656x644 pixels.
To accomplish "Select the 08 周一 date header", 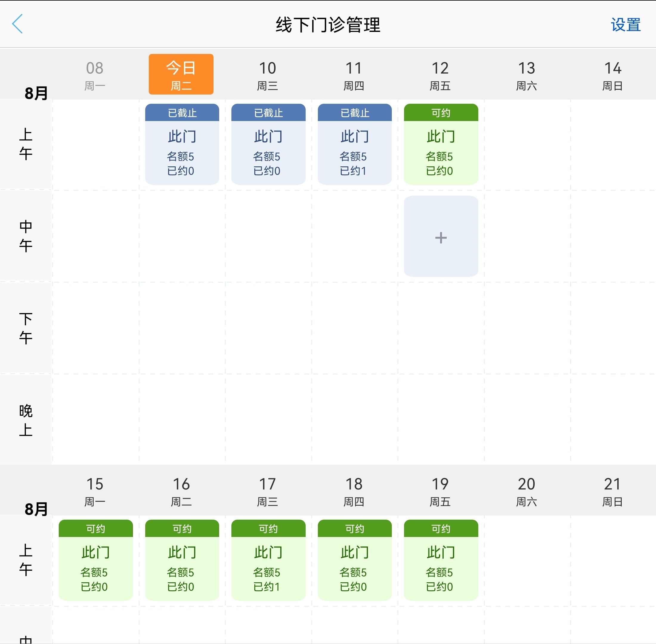I will (95, 76).
